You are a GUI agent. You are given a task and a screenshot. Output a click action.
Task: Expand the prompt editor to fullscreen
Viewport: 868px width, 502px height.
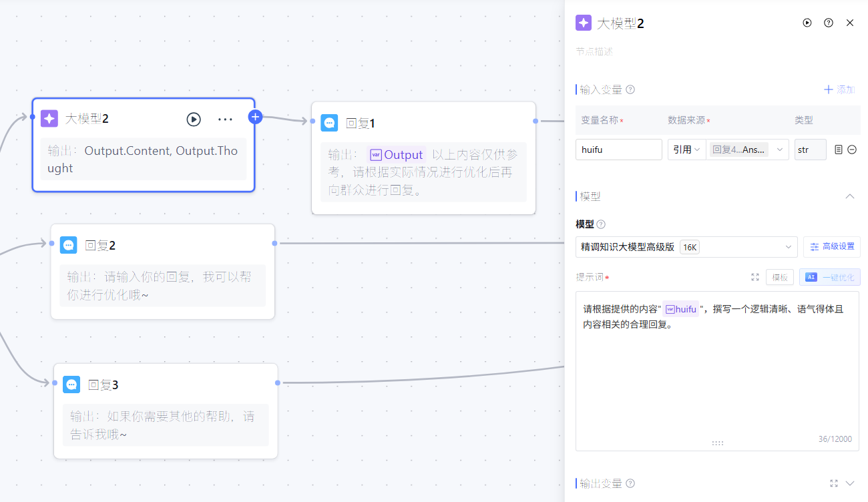tap(755, 277)
